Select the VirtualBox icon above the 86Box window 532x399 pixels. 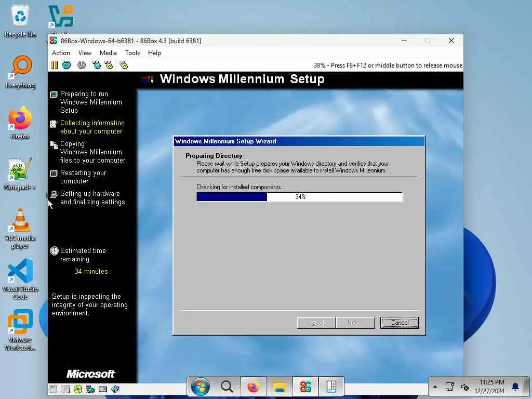(61, 17)
